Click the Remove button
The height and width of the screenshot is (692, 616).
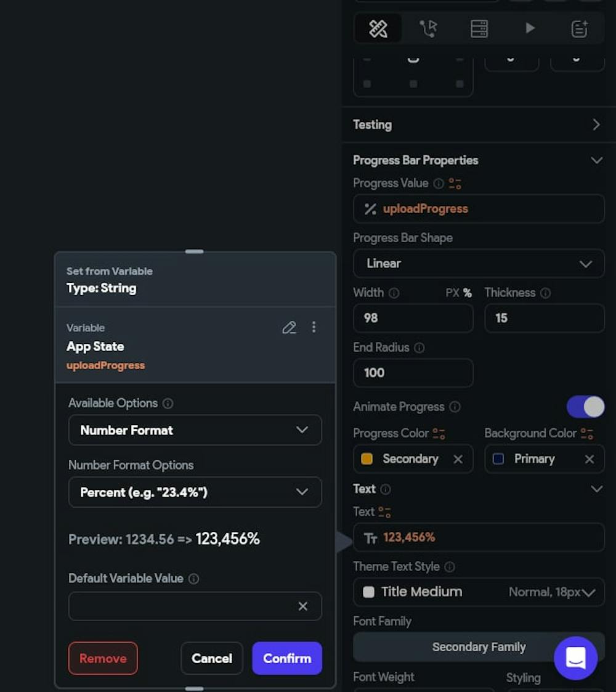103,659
